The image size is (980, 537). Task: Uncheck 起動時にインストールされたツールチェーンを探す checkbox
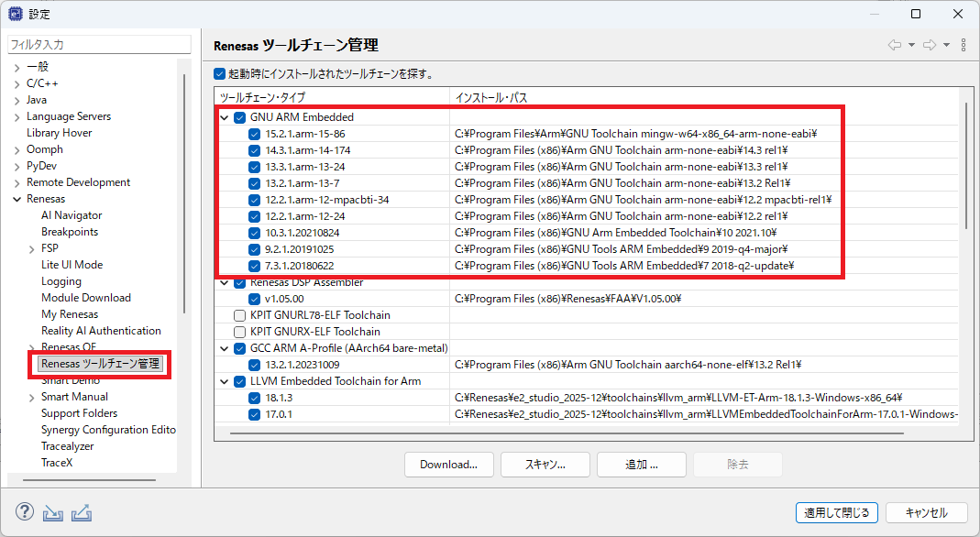click(x=219, y=74)
